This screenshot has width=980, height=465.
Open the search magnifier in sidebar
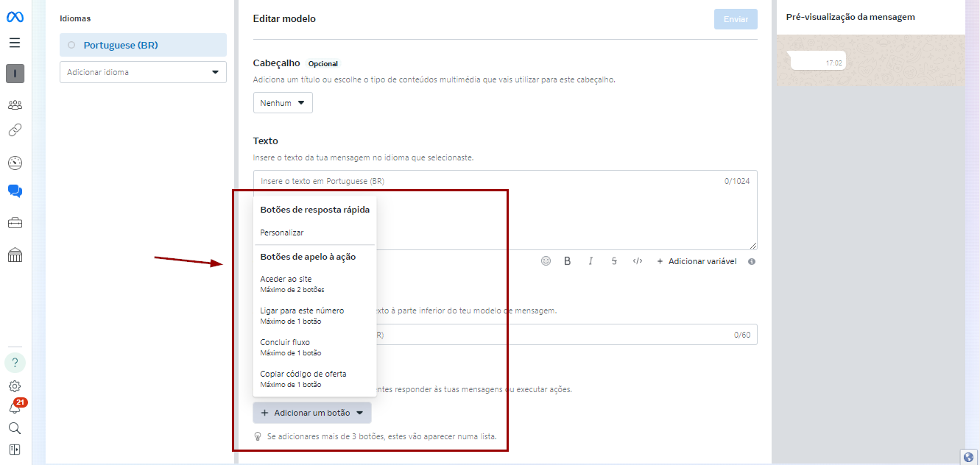coord(15,428)
